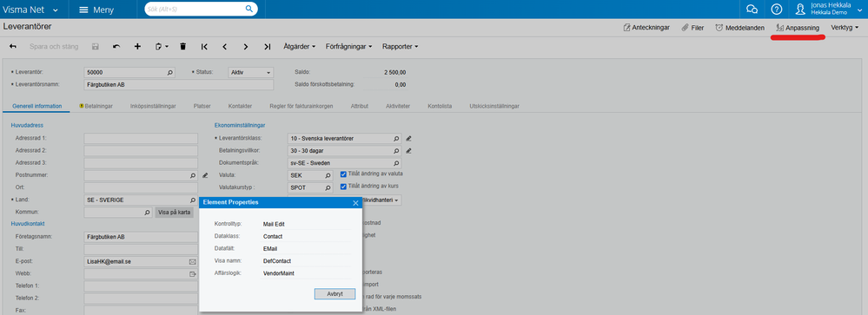The image size is (868, 315).
Task: Click the envelope icon in the E-post field
Action: coord(193,261)
